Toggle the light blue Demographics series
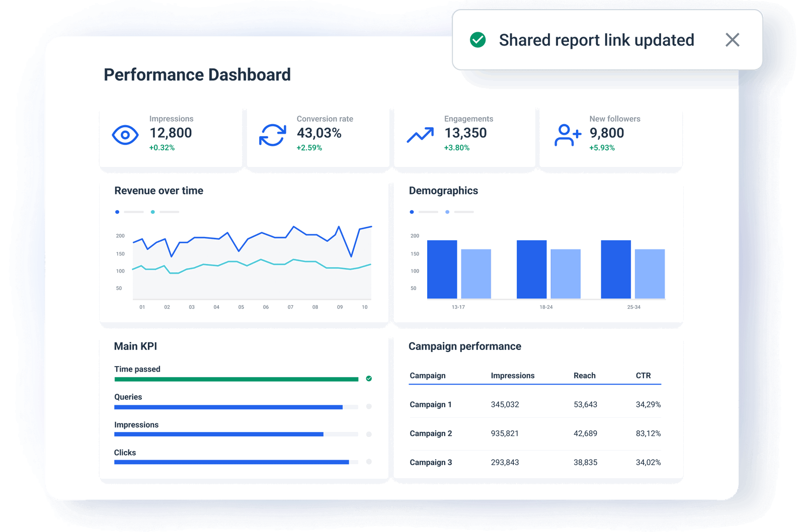805x532 pixels. pyautogui.click(x=447, y=212)
